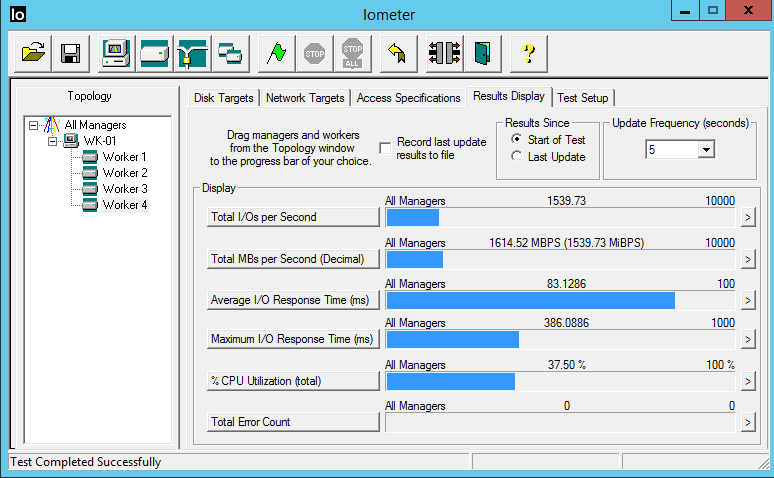
Task: Click the Total Error Count empty bar
Action: pyautogui.click(x=560, y=422)
